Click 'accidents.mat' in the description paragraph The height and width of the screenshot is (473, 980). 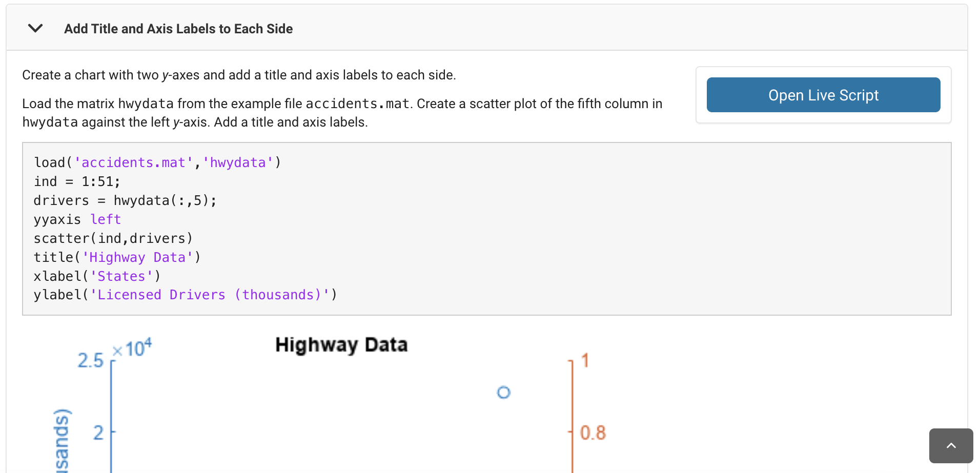[x=357, y=104]
